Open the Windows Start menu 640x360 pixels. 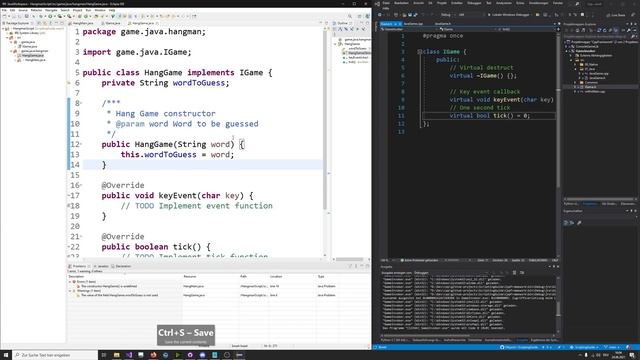click(x=6, y=355)
